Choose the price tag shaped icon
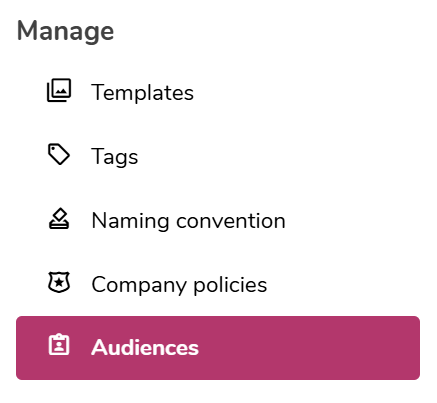Screen dimensions: 437x403 pyautogui.click(x=59, y=154)
